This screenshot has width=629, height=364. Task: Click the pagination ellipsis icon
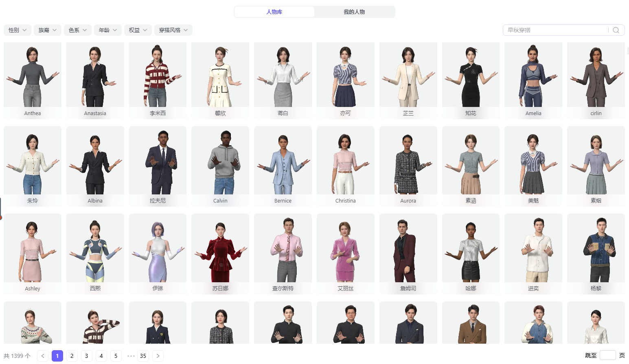(x=131, y=356)
